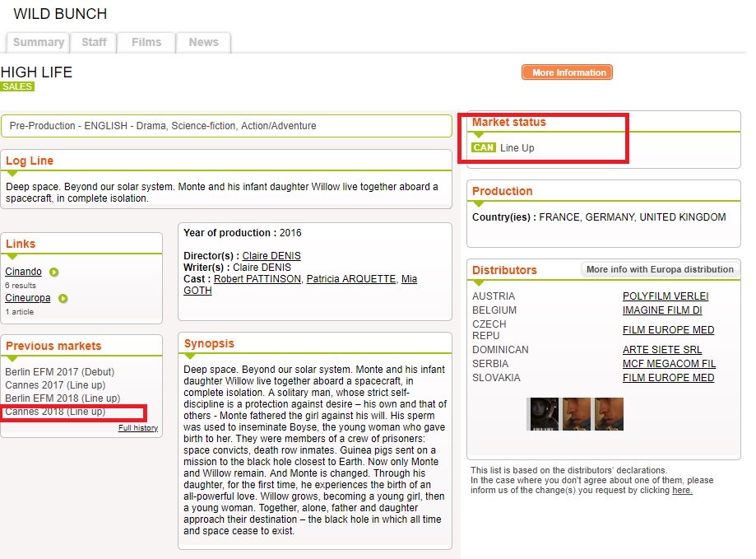Open FILM EUROPE MED for Czech Republic
Screen dimensions: 756x559
tap(668, 330)
